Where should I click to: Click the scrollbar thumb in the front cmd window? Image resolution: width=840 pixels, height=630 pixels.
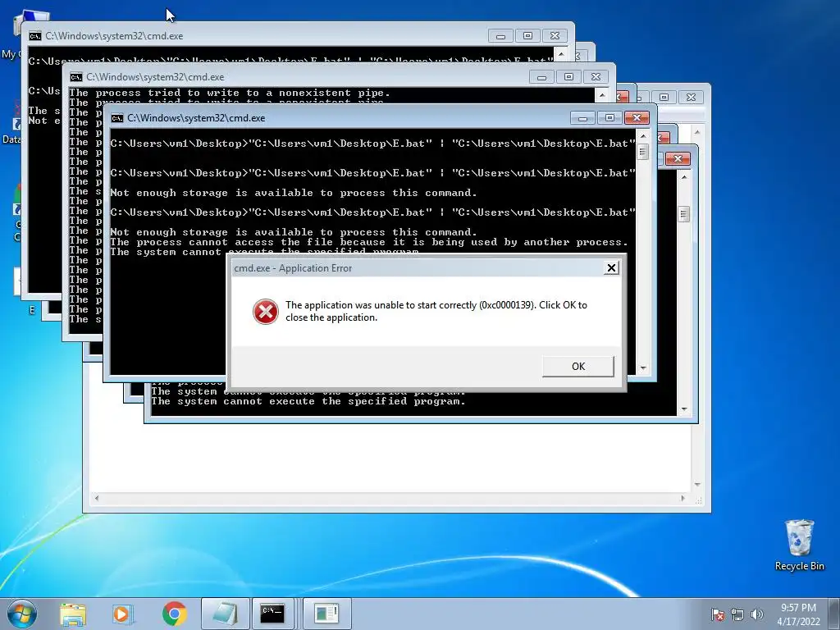tap(643, 152)
